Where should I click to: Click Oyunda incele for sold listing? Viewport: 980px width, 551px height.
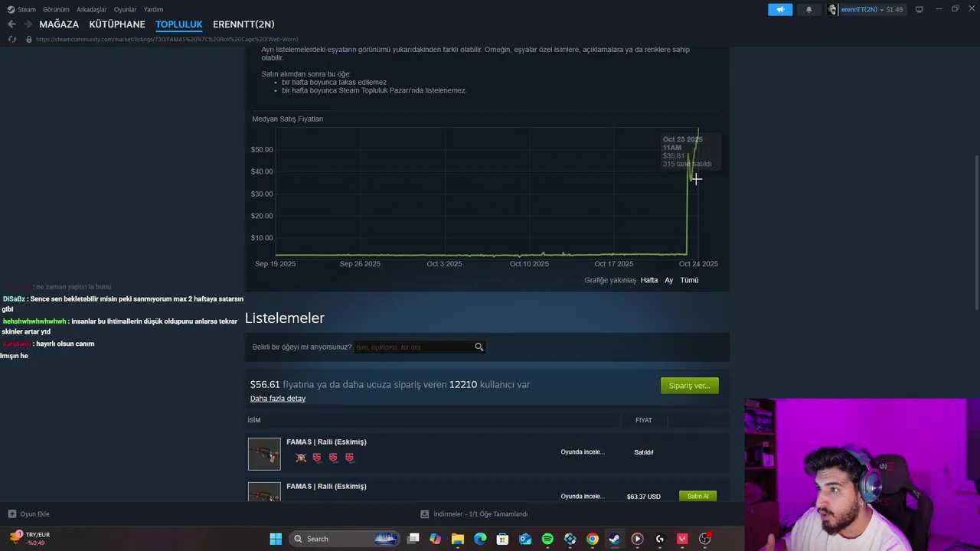pos(583,452)
